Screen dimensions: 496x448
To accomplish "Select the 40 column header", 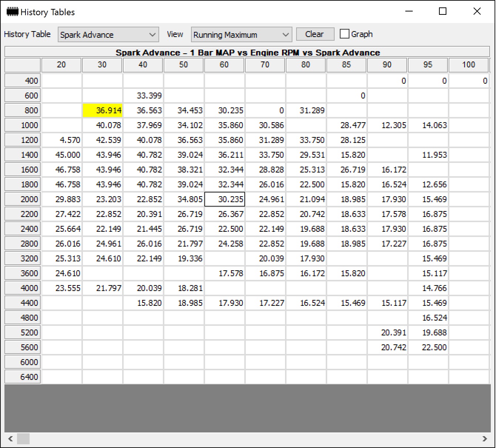I will (x=143, y=65).
